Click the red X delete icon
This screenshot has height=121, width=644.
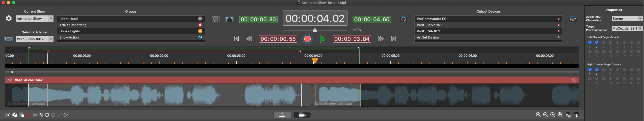tap(28, 115)
